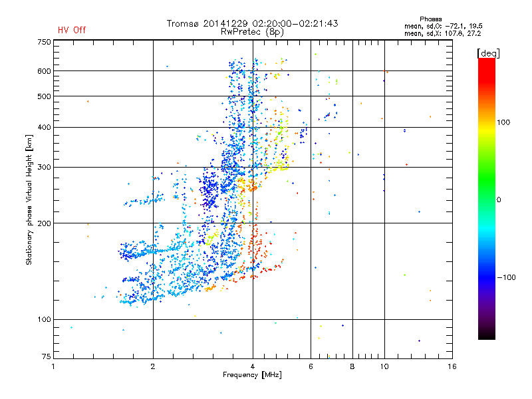Viewport: 532px width, 399px height.
Task: Click the colorbar label '0'
Action: pyautogui.click(x=499, y=200)
